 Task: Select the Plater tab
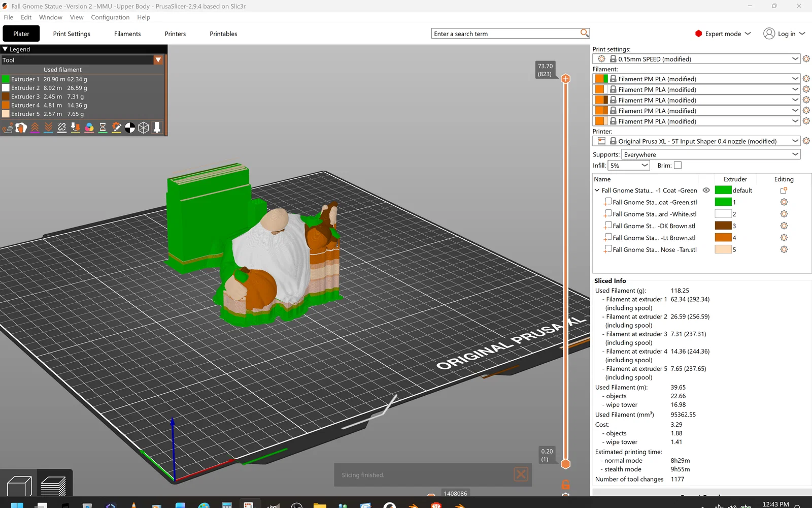coord(21,34)
